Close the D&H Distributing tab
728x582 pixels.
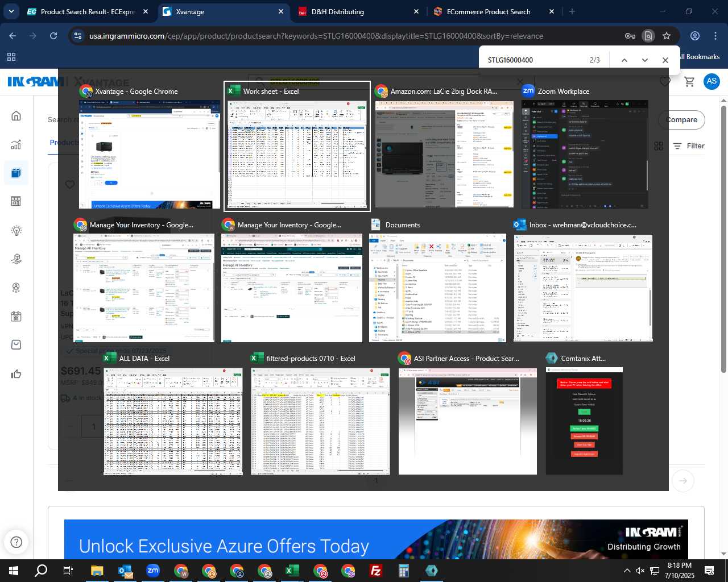click(416, 11)
